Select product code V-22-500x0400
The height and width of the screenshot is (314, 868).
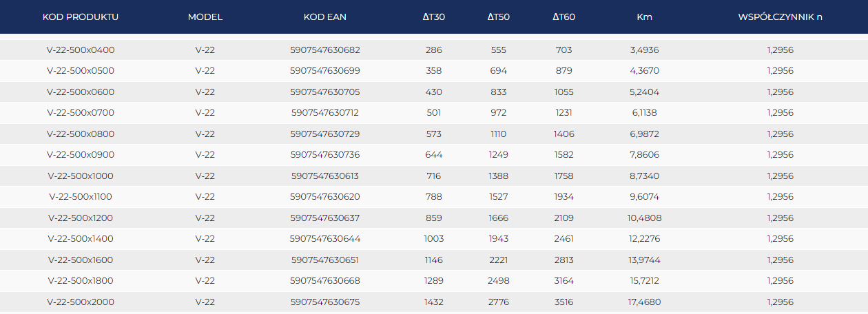tap(81, 50)
